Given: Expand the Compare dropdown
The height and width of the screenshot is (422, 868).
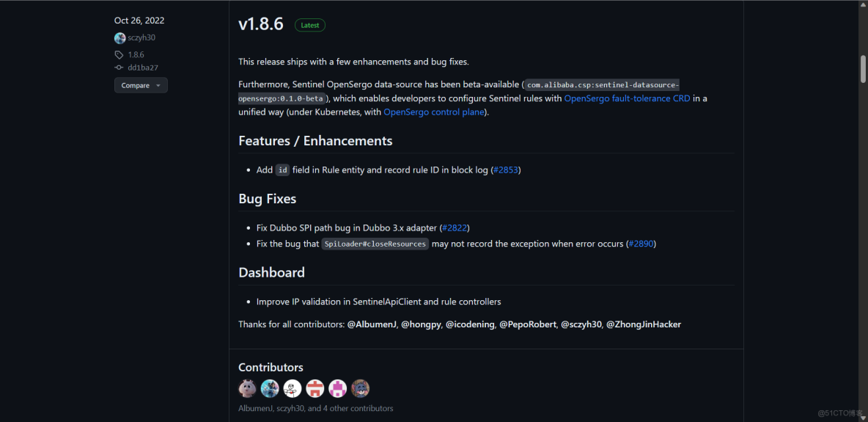Looking at the screenshot, I should pos(141,85).
